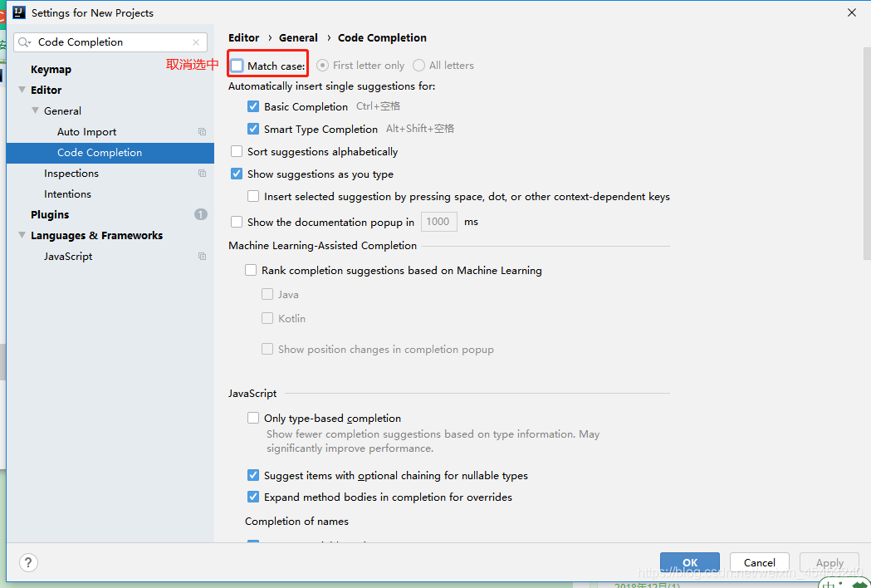
Task: Select First letter only radio button
Action: (x=322, y=66)
